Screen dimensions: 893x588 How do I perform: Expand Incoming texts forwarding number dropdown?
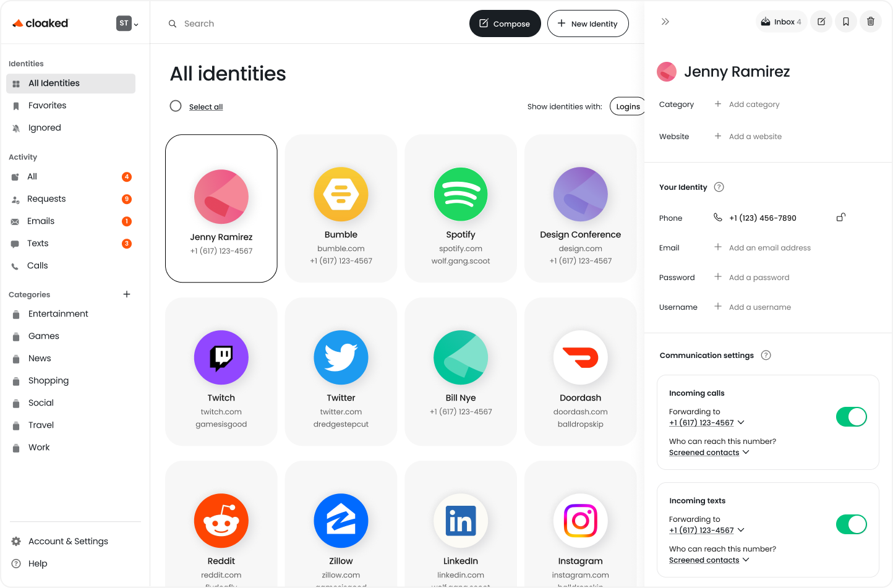[x=707, y=530]
